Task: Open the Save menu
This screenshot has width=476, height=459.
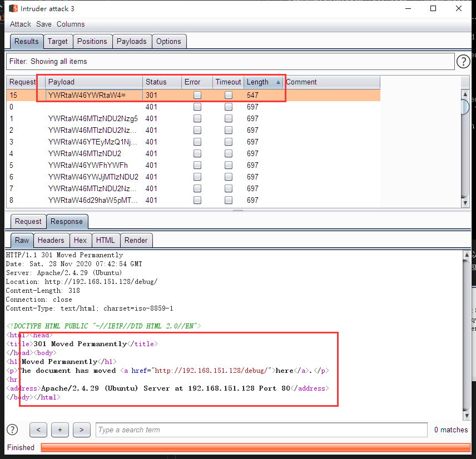Action: (43, 24)
